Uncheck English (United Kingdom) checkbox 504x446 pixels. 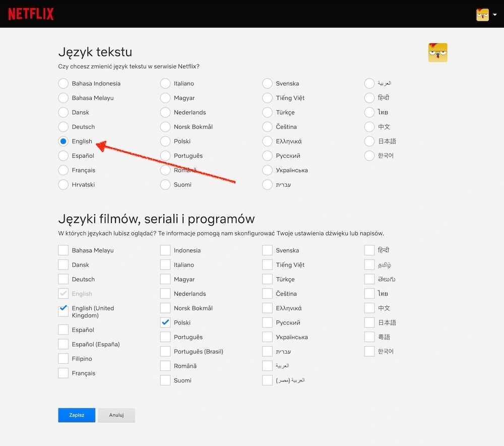pyautogui.click(x=64, y=311)
